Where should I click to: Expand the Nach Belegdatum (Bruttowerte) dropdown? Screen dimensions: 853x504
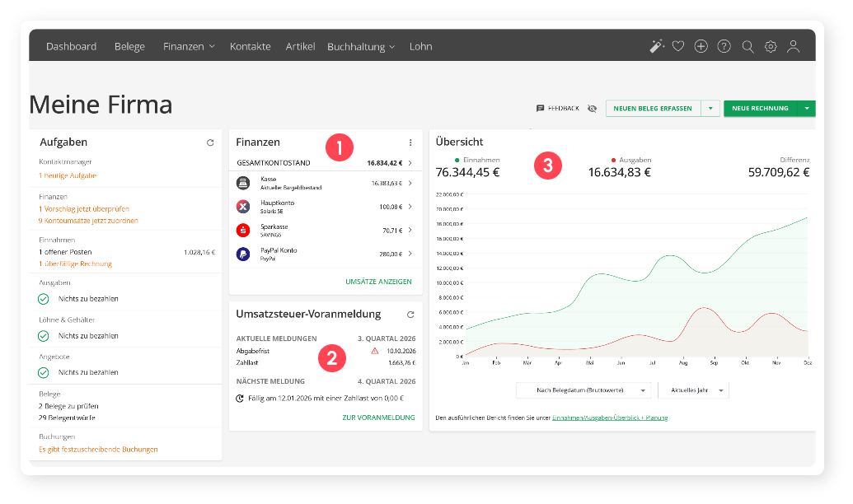click(584, 390)
